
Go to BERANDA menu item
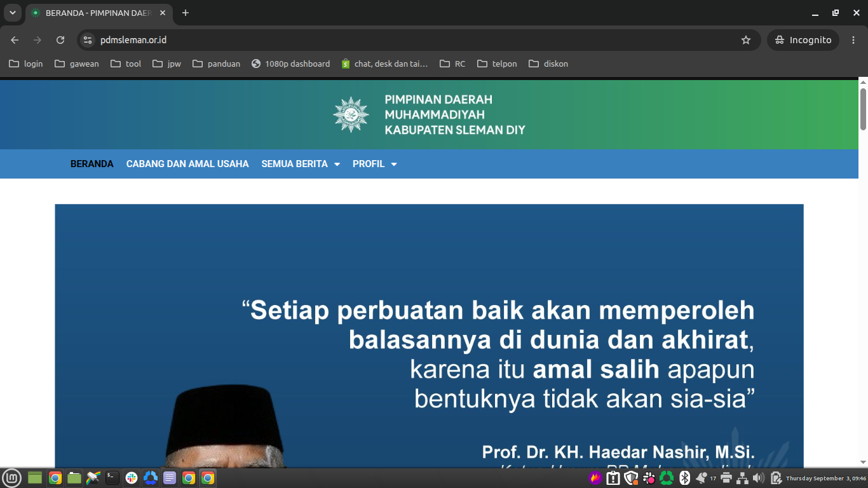coord(92,164)
